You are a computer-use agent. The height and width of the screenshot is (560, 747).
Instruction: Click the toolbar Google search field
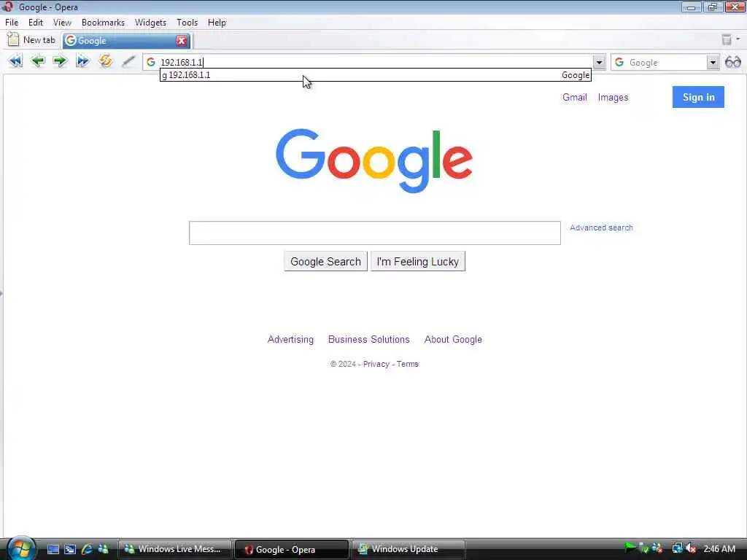tap(665, 63)
